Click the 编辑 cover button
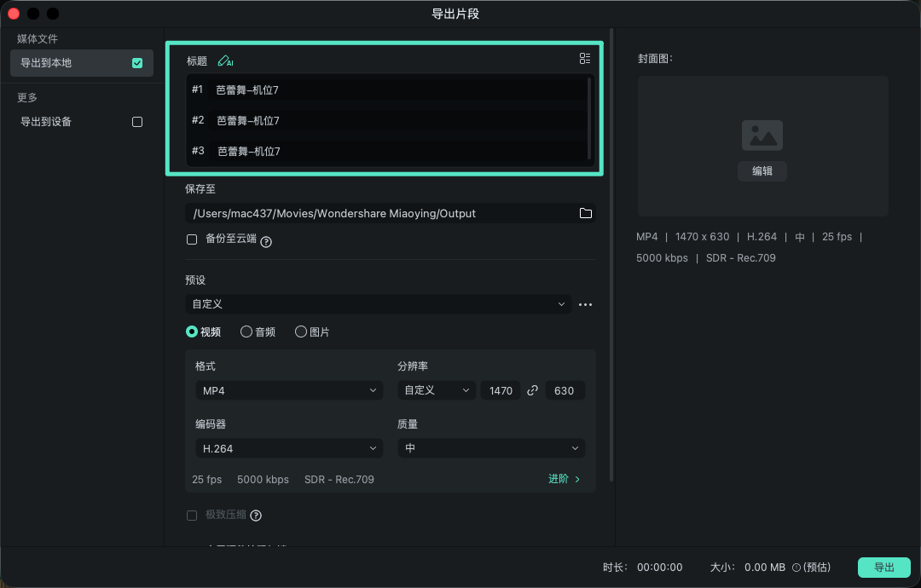This screenshot has height=588, width=921. coord(762,171)
